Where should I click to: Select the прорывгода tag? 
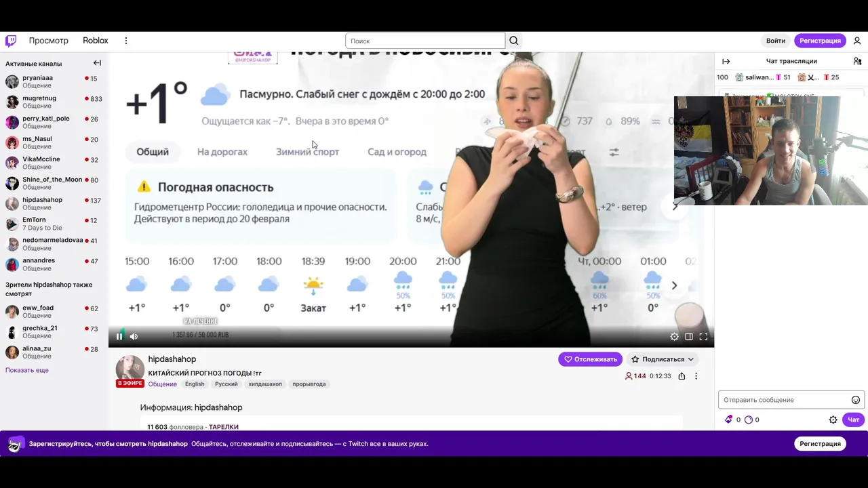[x=309, y=384]
